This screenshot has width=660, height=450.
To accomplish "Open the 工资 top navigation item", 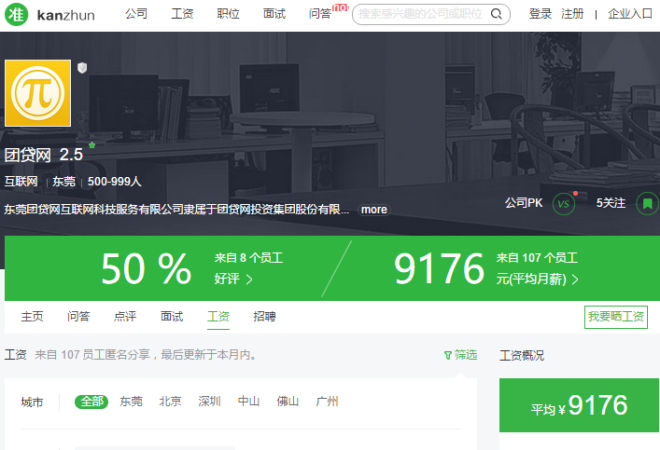I will tap(182, 14).
